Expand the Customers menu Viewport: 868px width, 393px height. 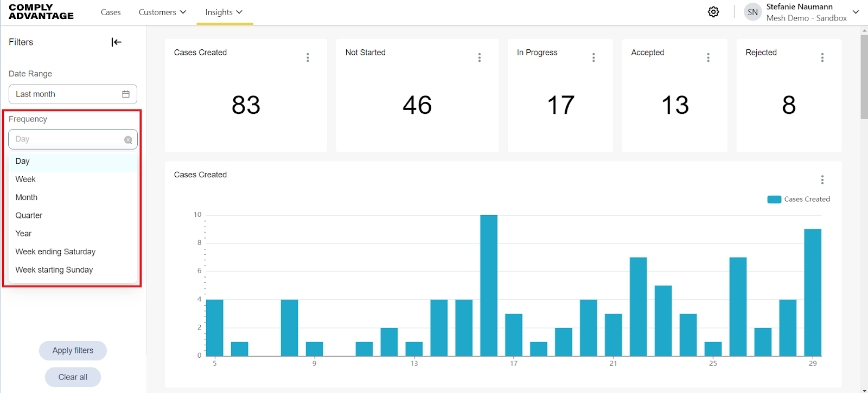click(x=162, y=12)
